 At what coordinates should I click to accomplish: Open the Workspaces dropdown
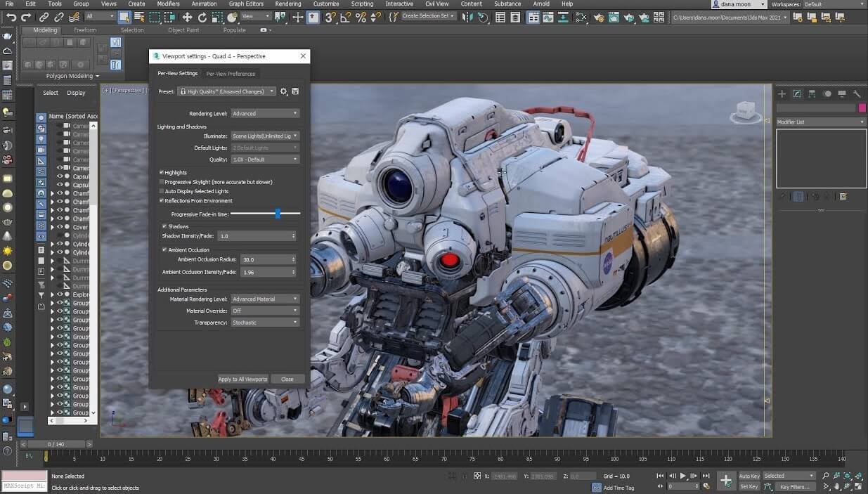tap(834, 4)
